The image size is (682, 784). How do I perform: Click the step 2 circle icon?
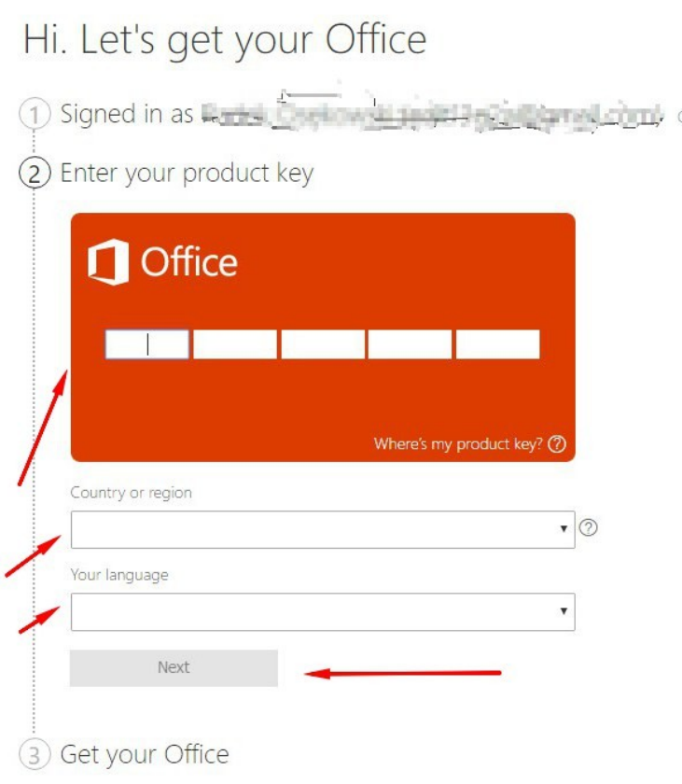(x=35, y=175)
